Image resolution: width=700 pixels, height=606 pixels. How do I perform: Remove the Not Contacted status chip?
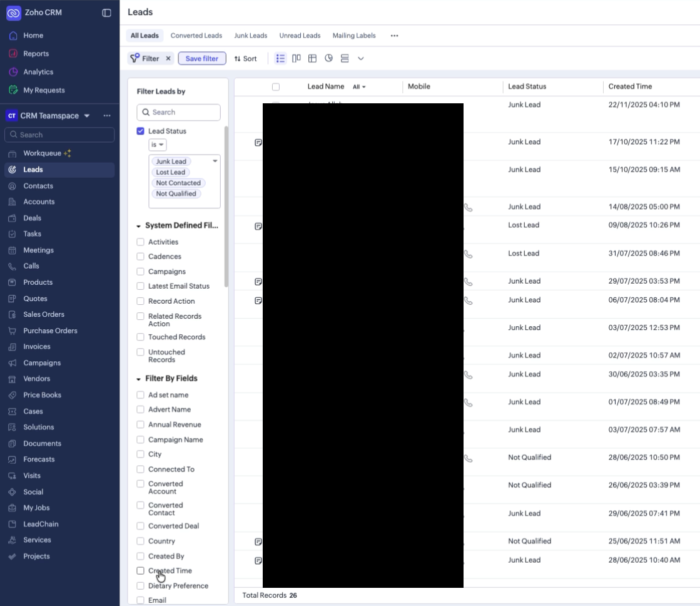[178, 183]
